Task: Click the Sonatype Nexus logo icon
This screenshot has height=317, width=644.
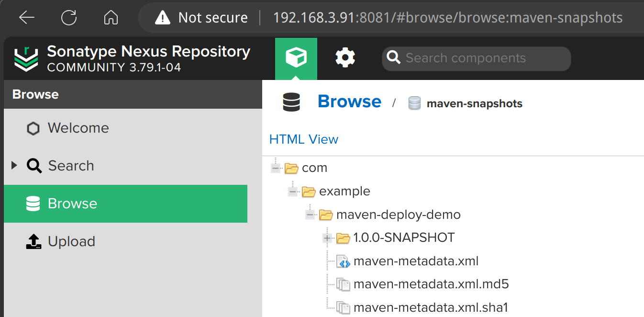Action: point(26,58)
